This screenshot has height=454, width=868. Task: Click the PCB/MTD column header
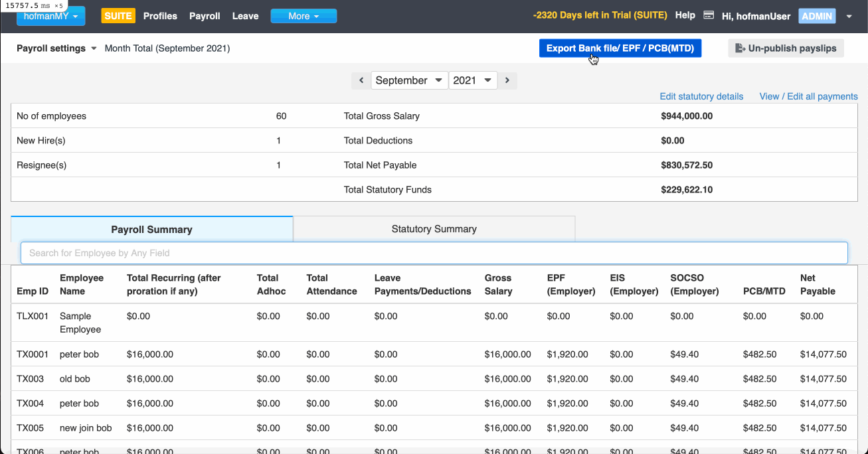[x=766, y=291]
